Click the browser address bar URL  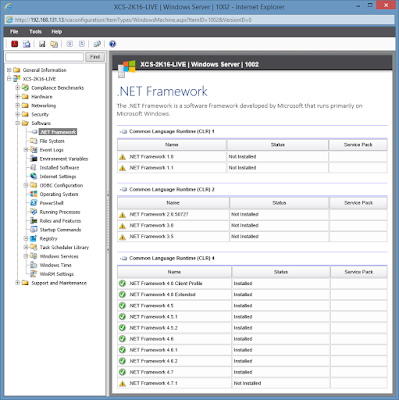point(133,20)
